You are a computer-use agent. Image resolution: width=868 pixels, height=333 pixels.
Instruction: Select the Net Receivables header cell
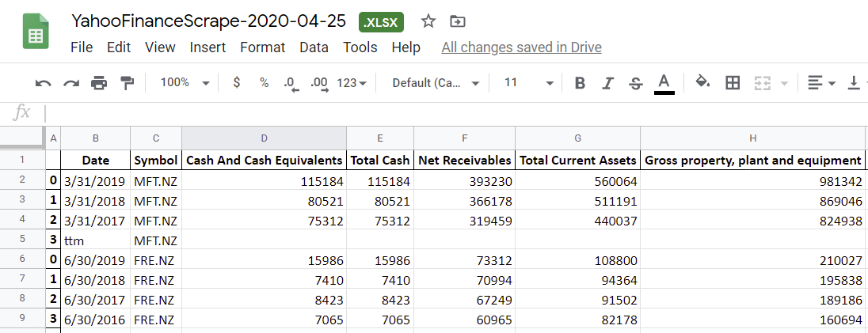point(464,161)
